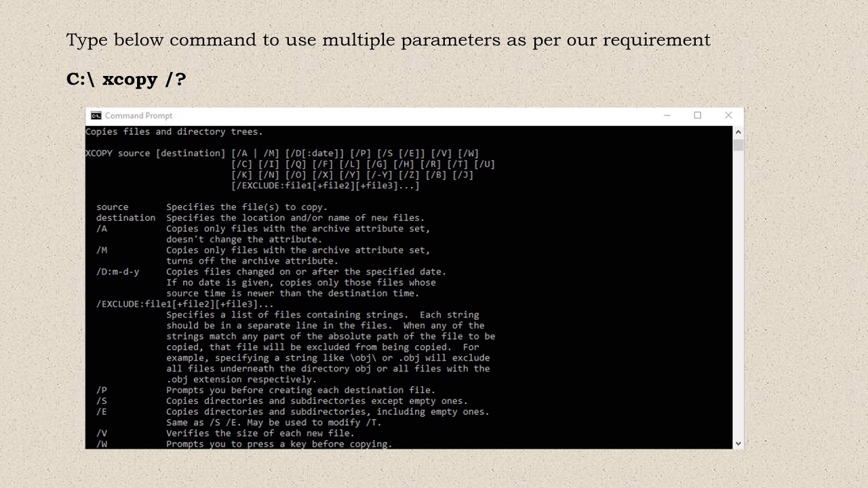Click 'turns off the archive attribute.' line

tap(252, 261)
